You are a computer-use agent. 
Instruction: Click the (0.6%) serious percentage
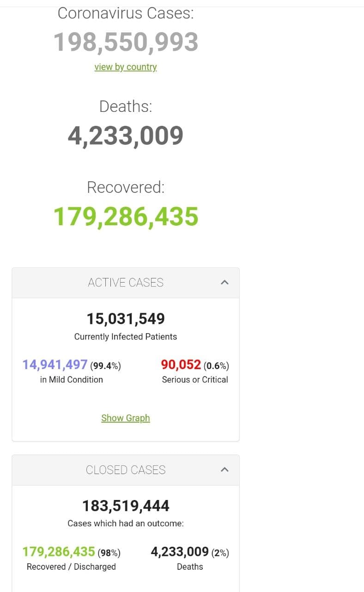(216, 366)
